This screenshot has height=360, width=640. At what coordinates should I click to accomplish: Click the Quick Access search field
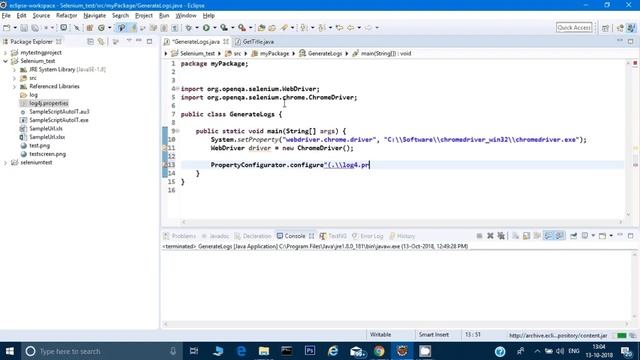[x=574, y=27]
